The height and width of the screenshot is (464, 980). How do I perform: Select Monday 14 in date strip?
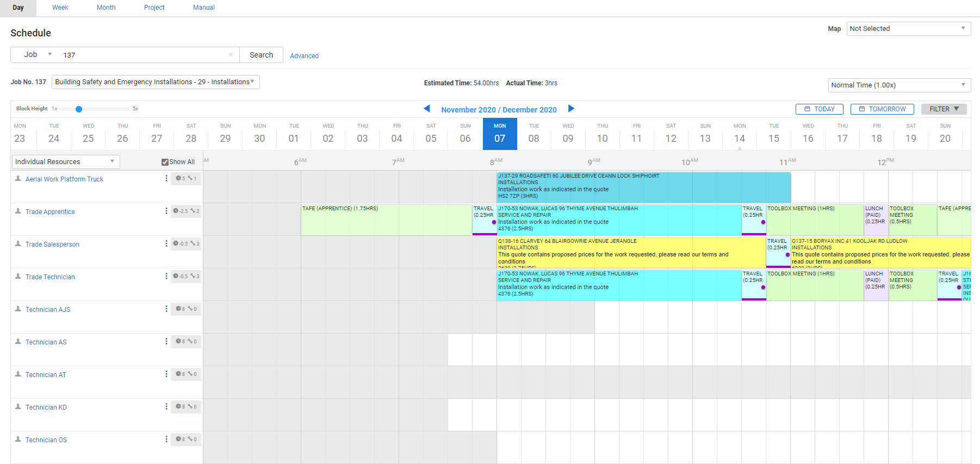740,134
